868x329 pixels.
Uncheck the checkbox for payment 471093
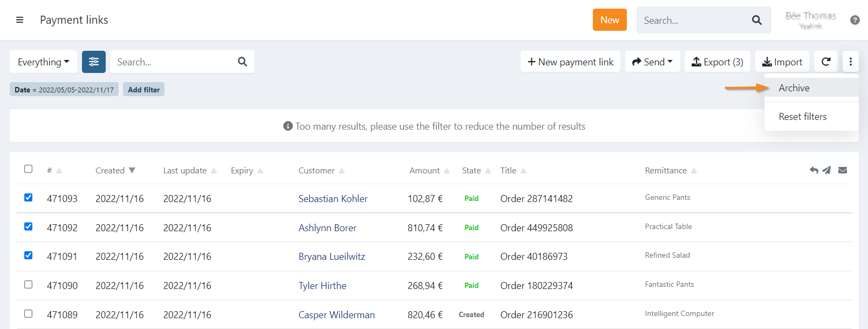coord(29,198)
